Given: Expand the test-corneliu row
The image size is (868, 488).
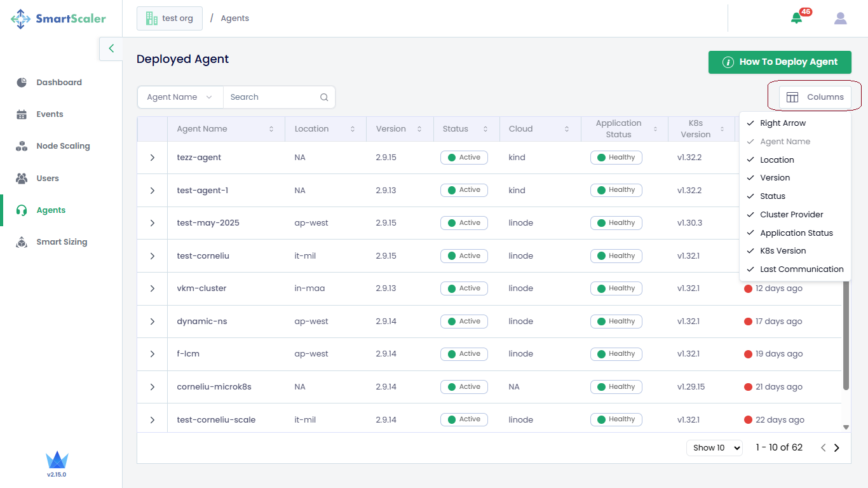Looking at the screenshot, I should click(153, 256).
